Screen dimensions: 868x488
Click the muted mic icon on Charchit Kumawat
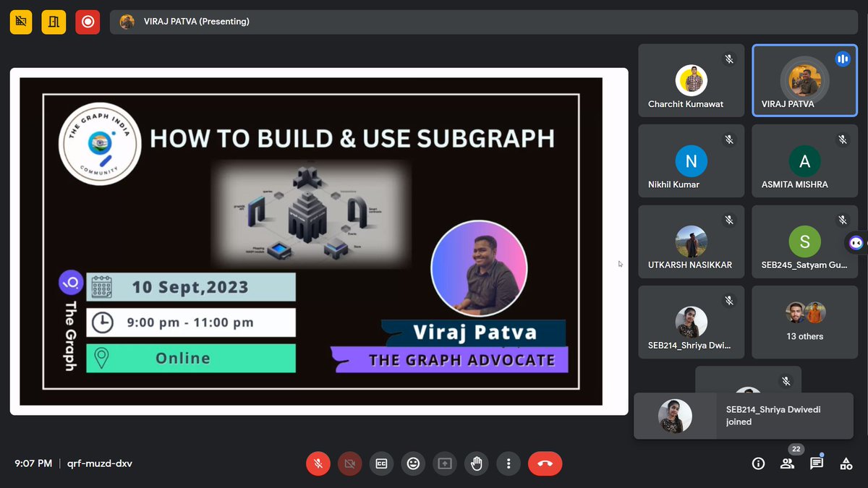pos(729,59)
